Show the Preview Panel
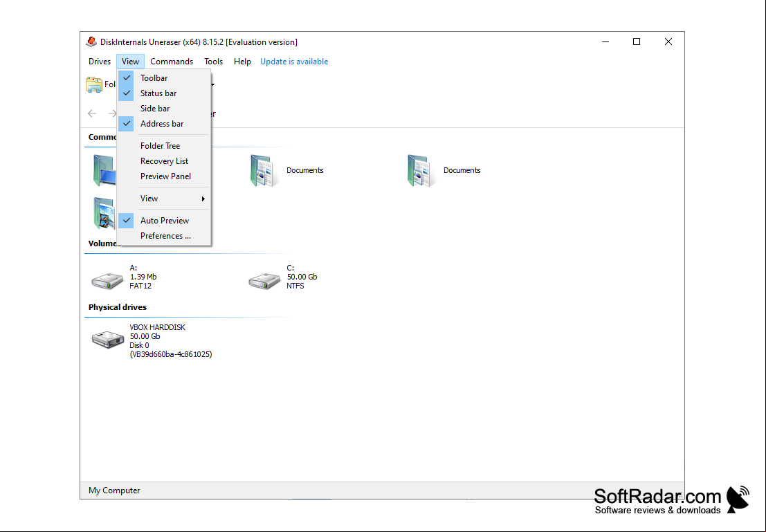766x532 pixels. pos(164,176)
